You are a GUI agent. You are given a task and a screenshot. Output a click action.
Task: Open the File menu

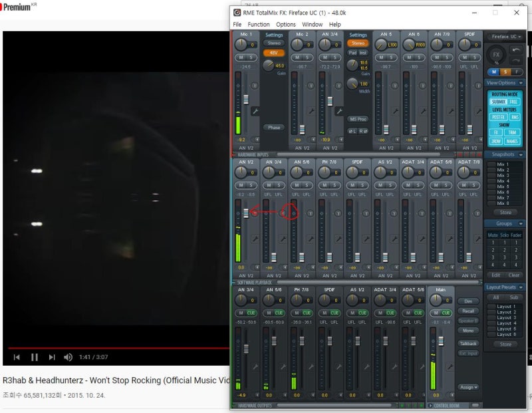tap(237, 25)
